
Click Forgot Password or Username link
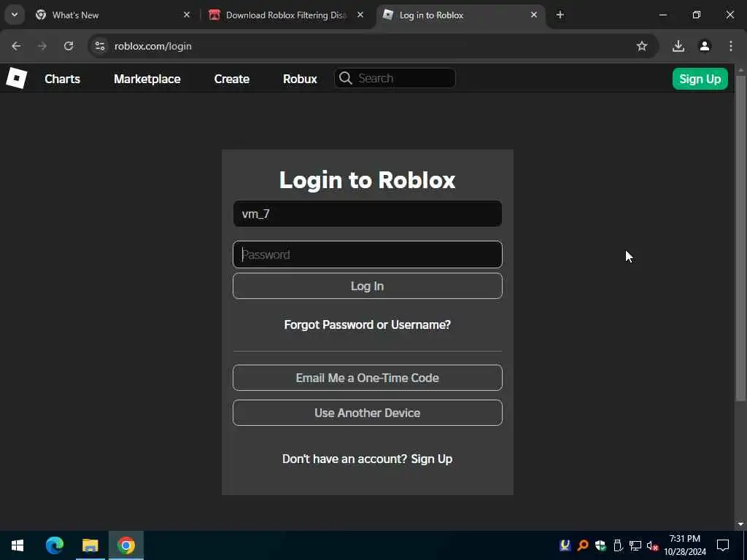368,324
